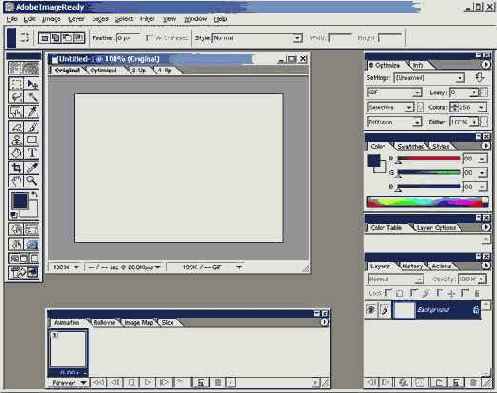Switch to the 2-Up document tab

click(x=138, y=70)
